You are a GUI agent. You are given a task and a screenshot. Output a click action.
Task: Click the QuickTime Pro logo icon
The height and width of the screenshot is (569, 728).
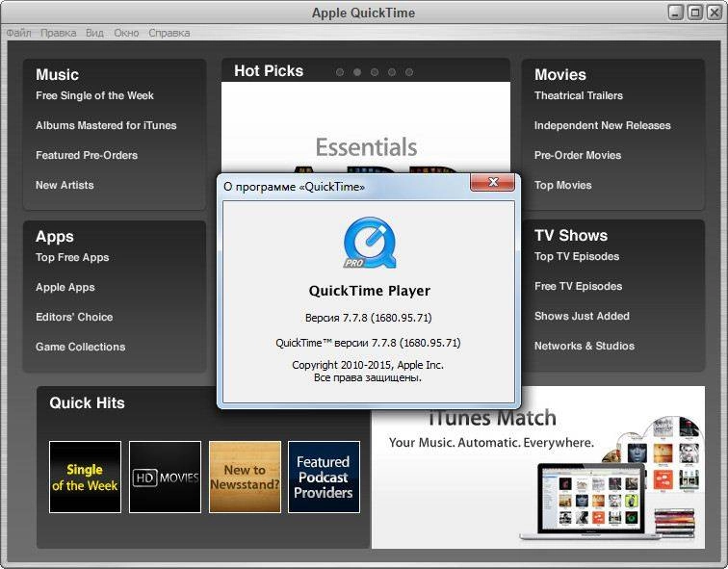[x=370, y=243]
